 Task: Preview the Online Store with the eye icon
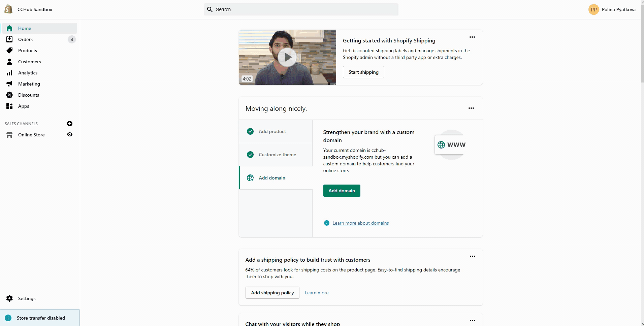point(69,134)
